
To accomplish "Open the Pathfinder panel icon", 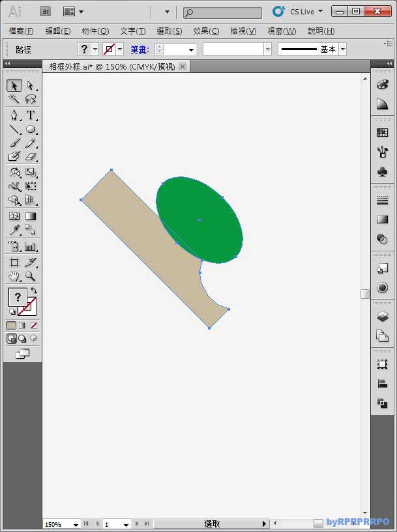I will click(382, 404).
